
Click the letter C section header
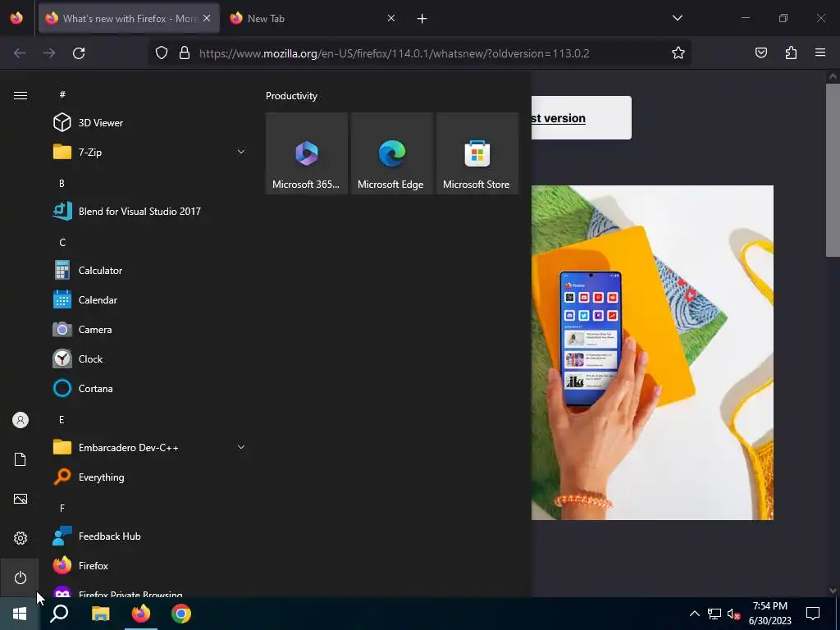click(x=62, y=243)
